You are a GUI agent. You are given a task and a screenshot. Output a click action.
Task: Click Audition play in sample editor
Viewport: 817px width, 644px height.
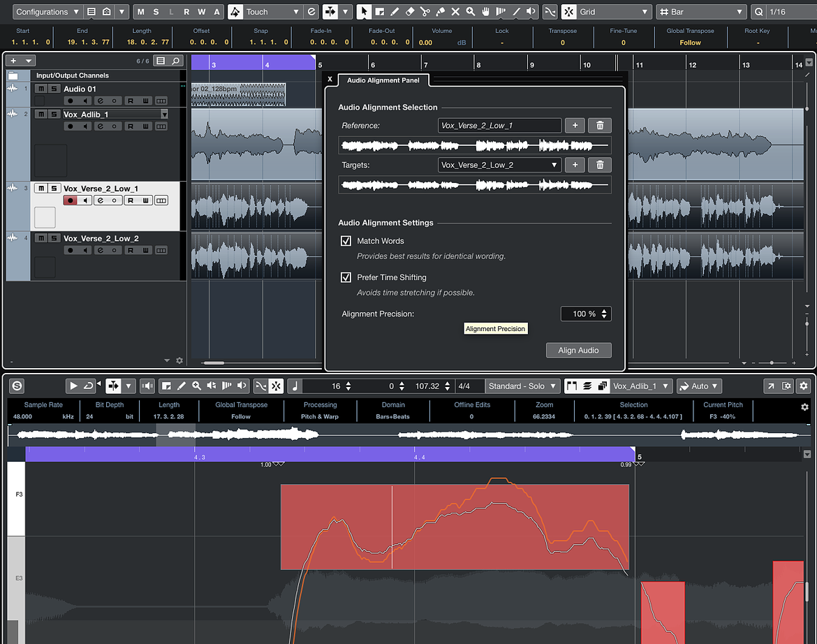73,386
